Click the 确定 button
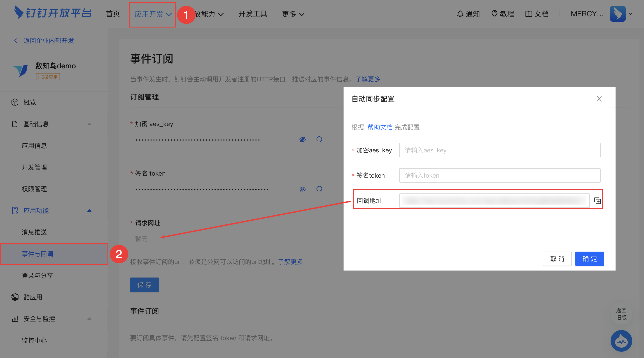 (x=590, y=259)
